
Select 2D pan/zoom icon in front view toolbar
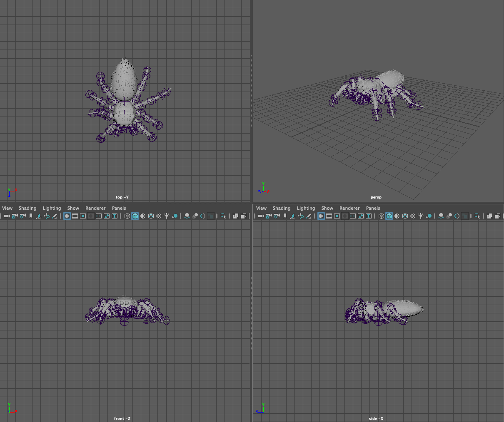click(x=47, y=216)
